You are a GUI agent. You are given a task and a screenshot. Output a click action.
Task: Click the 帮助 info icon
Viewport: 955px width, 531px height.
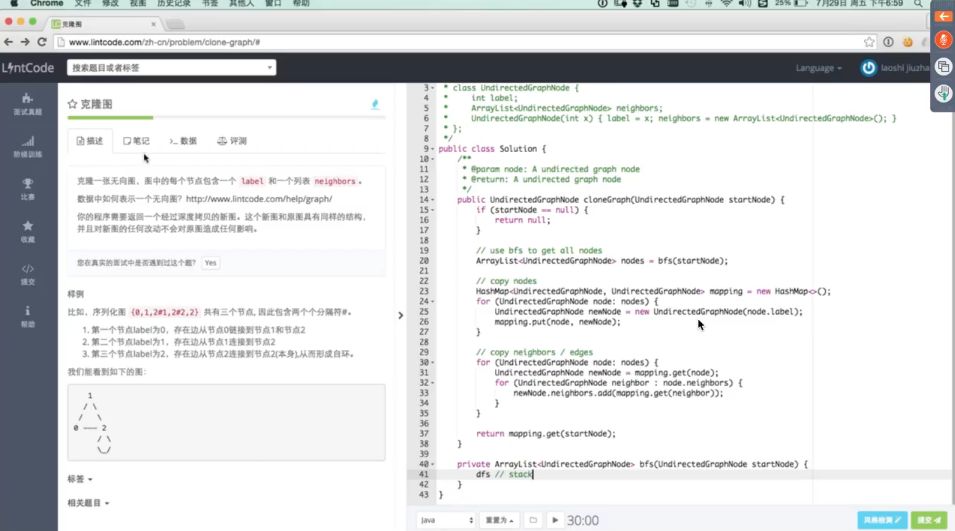27,316
